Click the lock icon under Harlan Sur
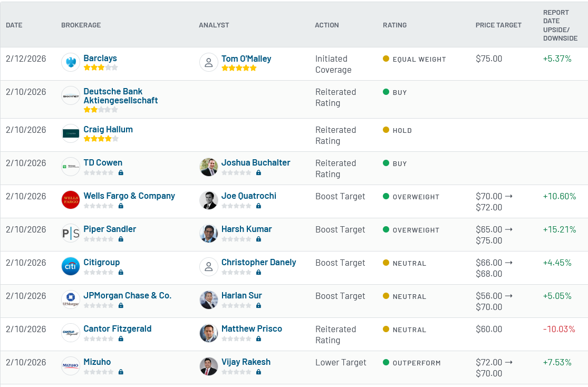The width and height of the screenshot is (588, 387). tap(258, 305)
